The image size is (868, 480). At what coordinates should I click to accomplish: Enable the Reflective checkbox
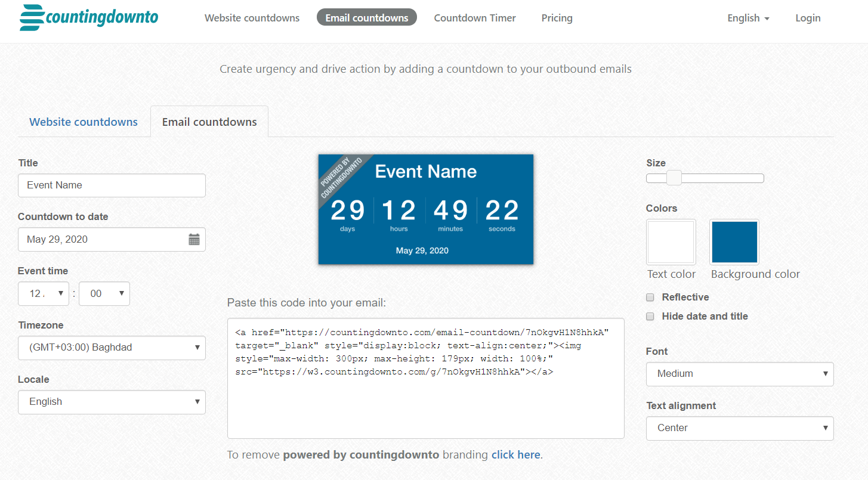point(650,298)
